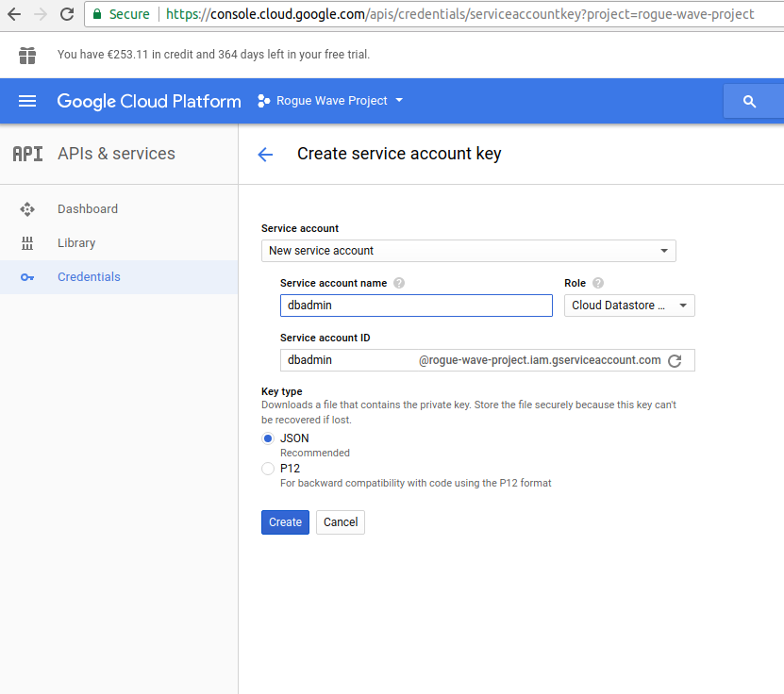Open the Rogue Wave Project selector
Viewport: 784px width, 694px height.
click(x=330, y=101)
